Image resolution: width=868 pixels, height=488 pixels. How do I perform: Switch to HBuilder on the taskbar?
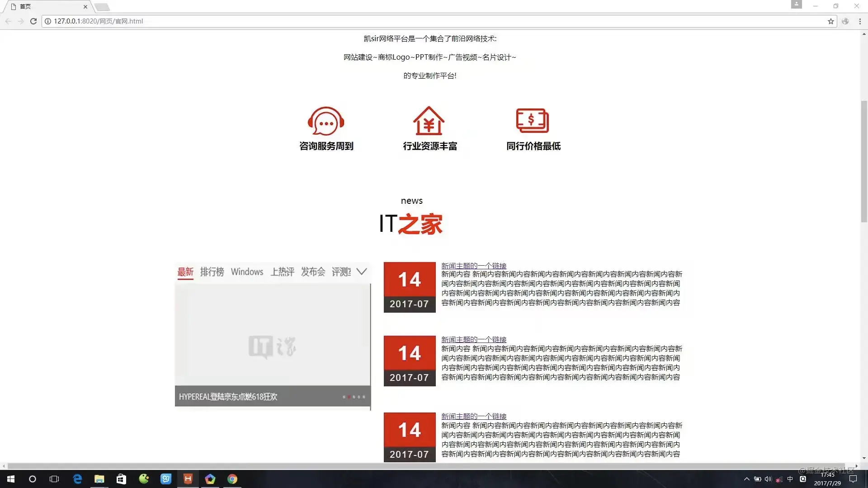click(x=188, y=479)
